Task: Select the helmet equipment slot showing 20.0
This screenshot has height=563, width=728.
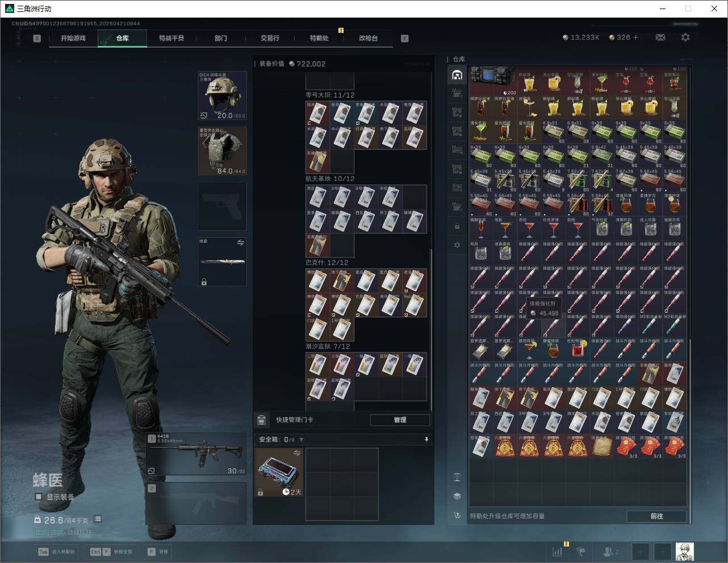Action: tap(222, 95)
